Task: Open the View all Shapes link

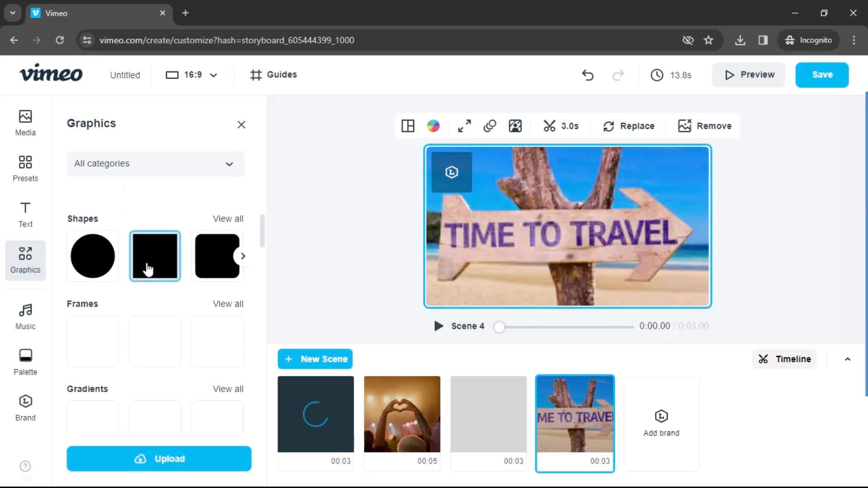Action: click(x=228, y=218)
